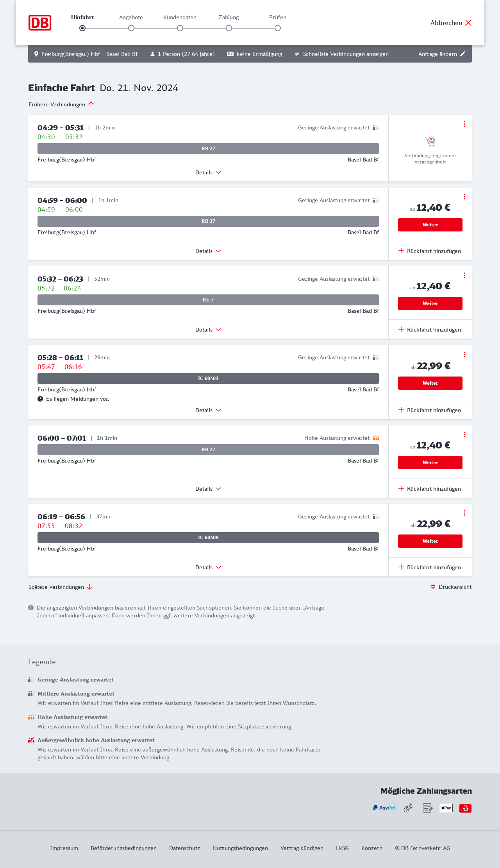
Task: Select the Angebote step circle
Action: [131, 28]
